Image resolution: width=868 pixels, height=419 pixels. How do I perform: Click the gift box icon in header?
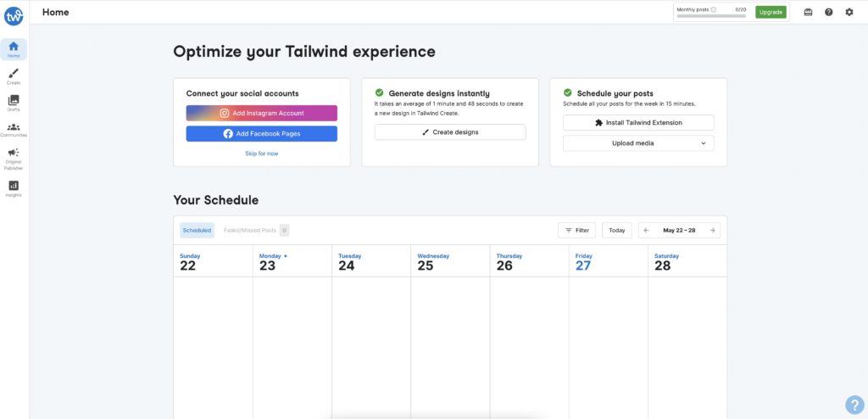[x=808, y=12]
